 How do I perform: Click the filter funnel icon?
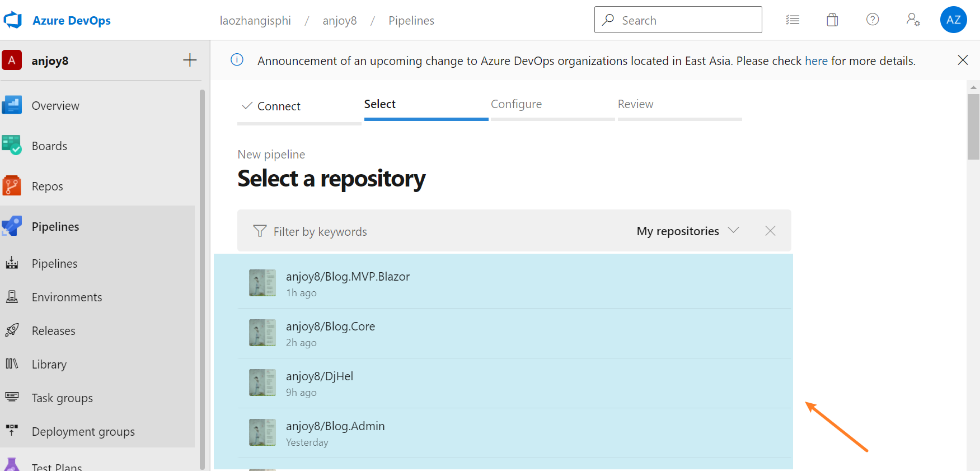pyautogui.click(x=260, y=231)
